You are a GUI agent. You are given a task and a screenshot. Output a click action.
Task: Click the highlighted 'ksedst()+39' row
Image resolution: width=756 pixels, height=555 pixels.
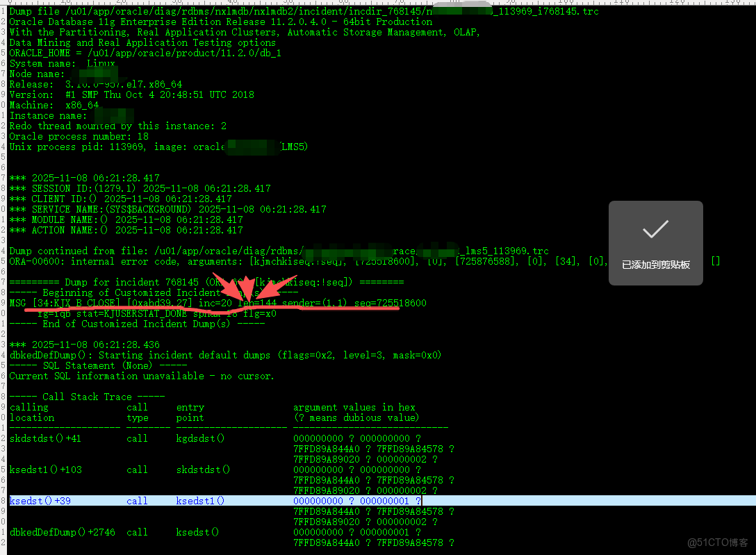[x=382, y=501]
